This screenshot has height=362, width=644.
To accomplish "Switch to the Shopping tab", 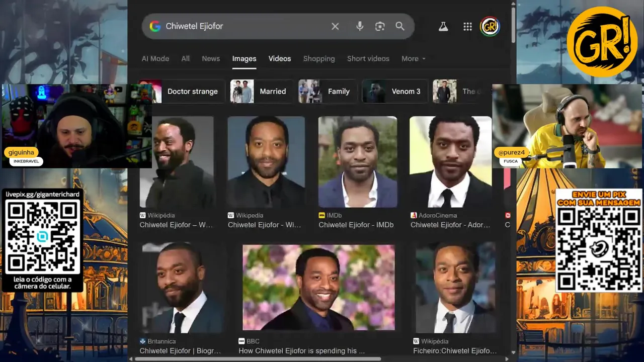I will (x=319, y=58).
